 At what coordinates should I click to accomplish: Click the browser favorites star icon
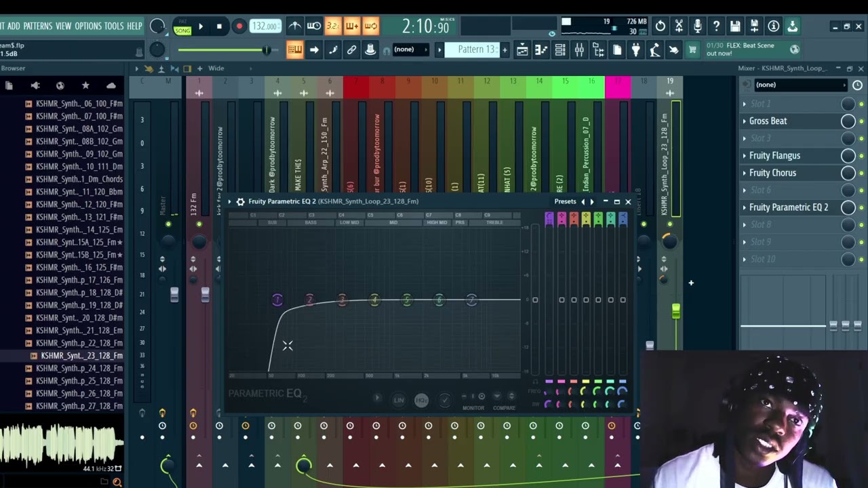point(85,85)
